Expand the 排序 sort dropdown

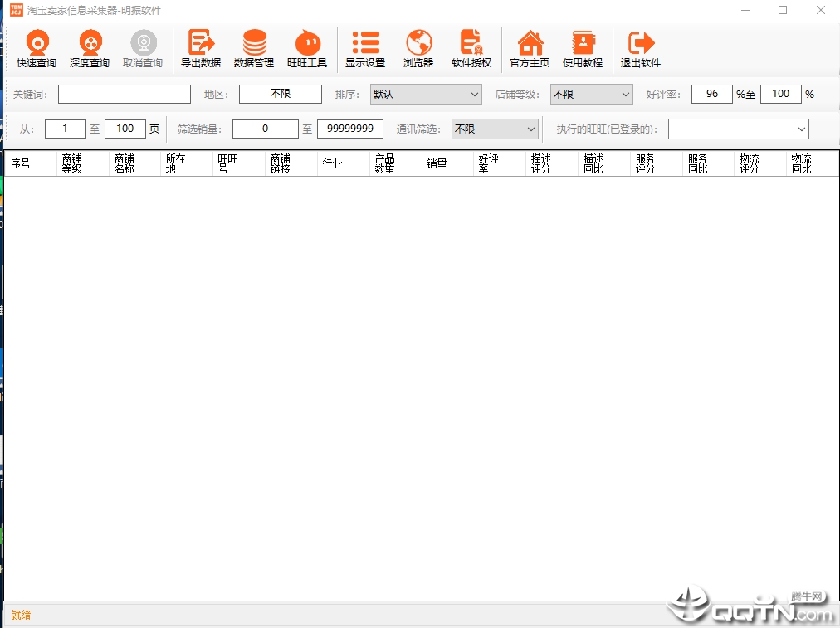click(426, 95)
